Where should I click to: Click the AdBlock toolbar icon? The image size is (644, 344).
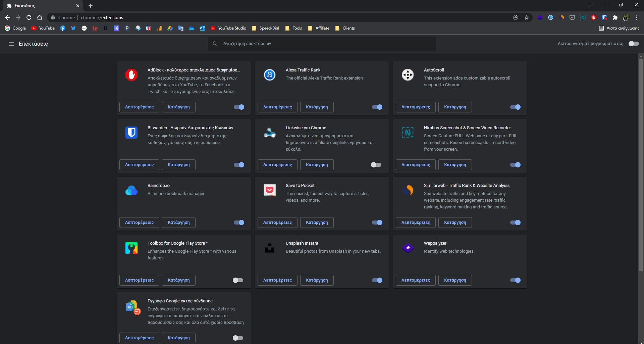594,17
